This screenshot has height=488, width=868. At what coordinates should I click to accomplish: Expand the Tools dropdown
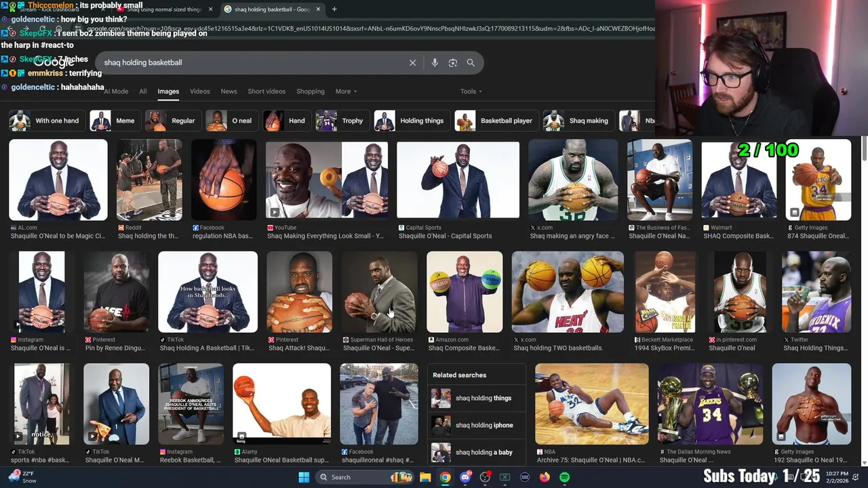click(x=471, y=91)
